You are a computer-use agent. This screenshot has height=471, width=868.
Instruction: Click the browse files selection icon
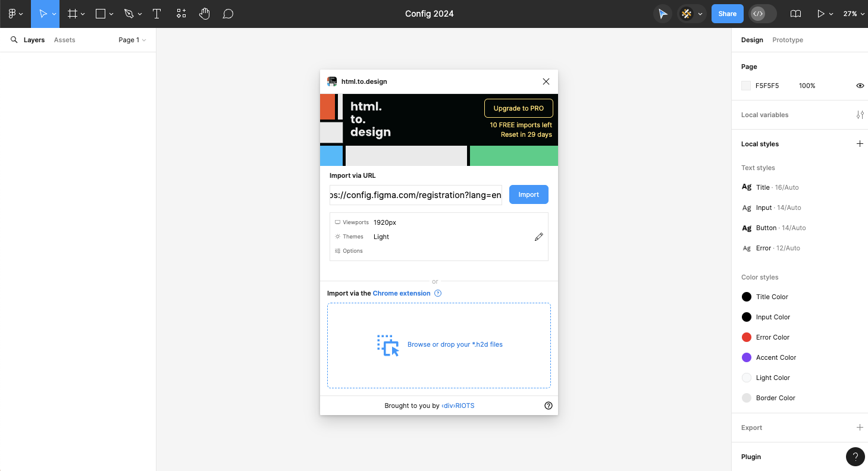pos(388,345)
